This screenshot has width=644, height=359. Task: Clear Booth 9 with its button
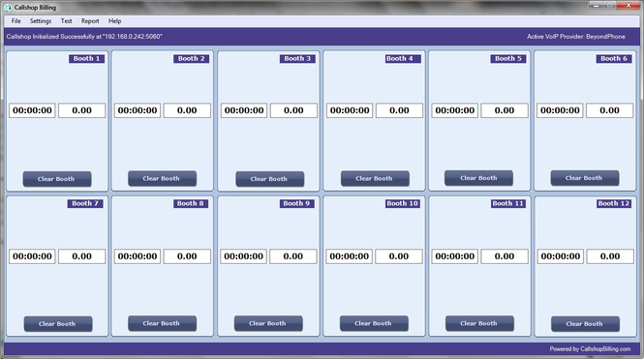268,323
